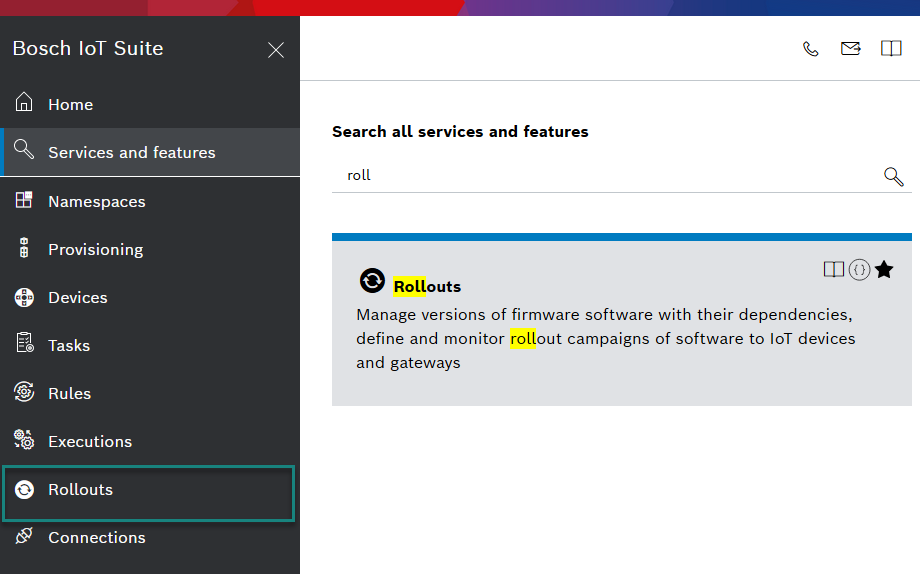Click the Services and features magnifier icon

(x=24, y=149)
